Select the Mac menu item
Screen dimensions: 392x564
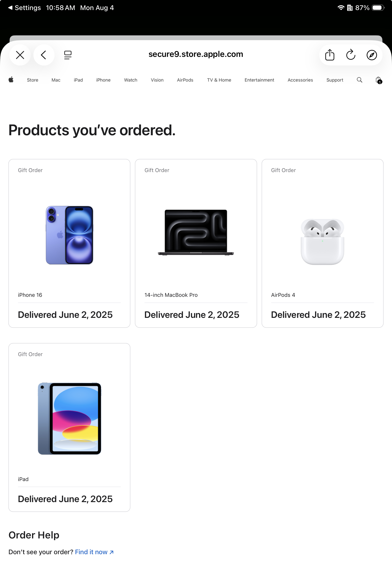[56, 80]
